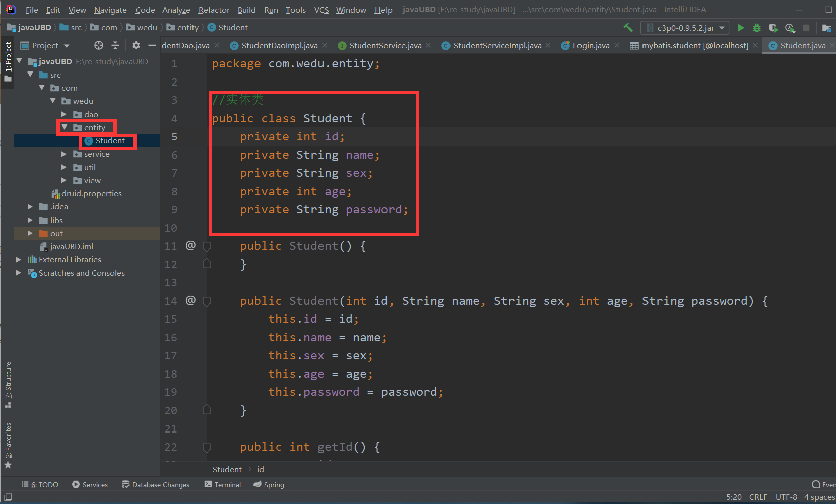Click javaUBD breadcrumb in navigation bar
The height and width of the screenshot is (504, 836).
coord(29,27)
